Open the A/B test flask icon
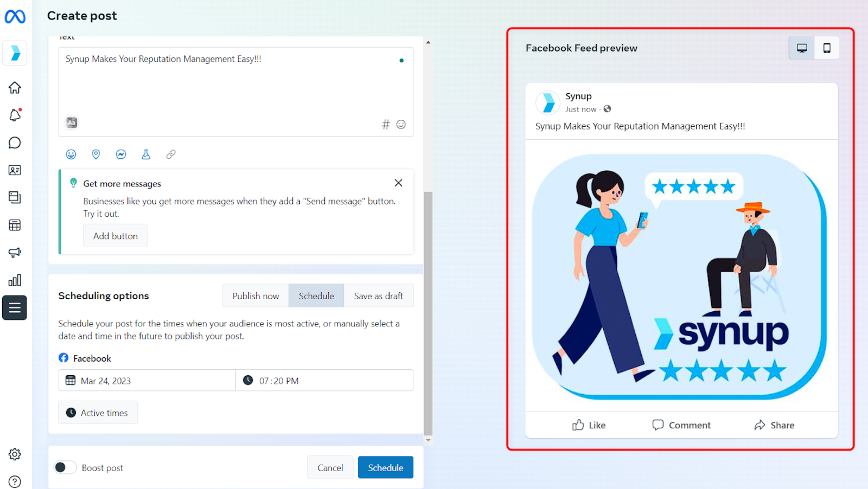 point(145,154)
